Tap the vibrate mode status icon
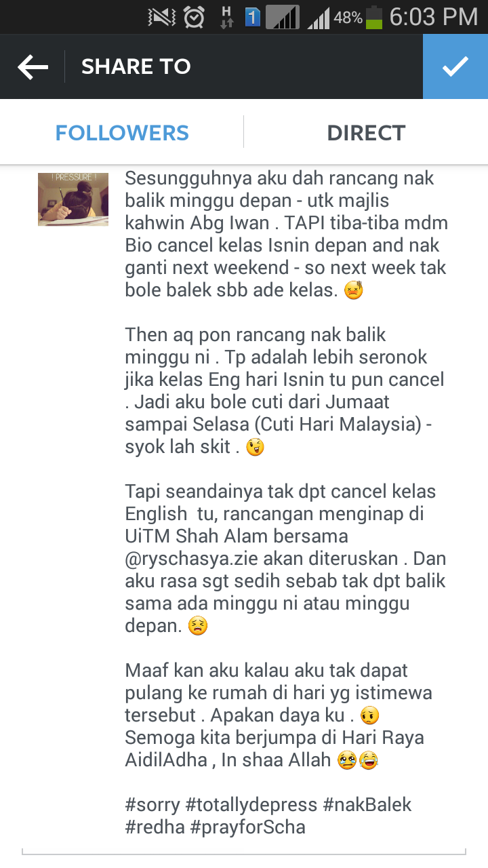The height and width of the screenshot is (868, 488). click(162, 17)
